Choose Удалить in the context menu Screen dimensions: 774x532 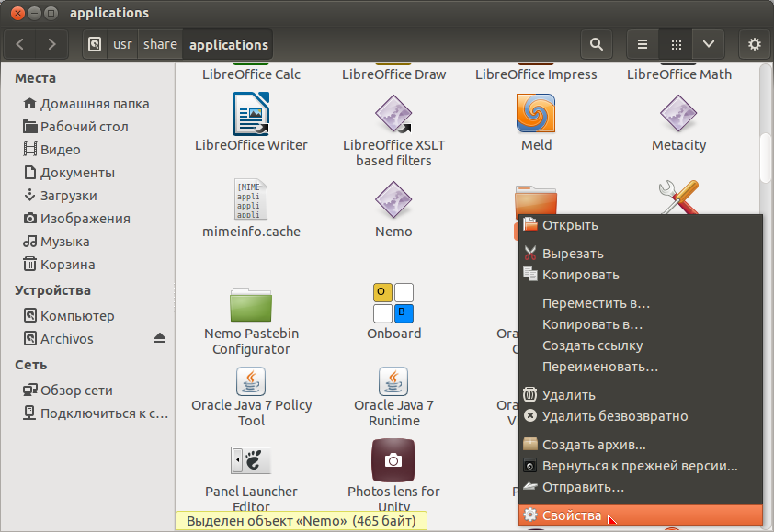[x=640, y=395]
